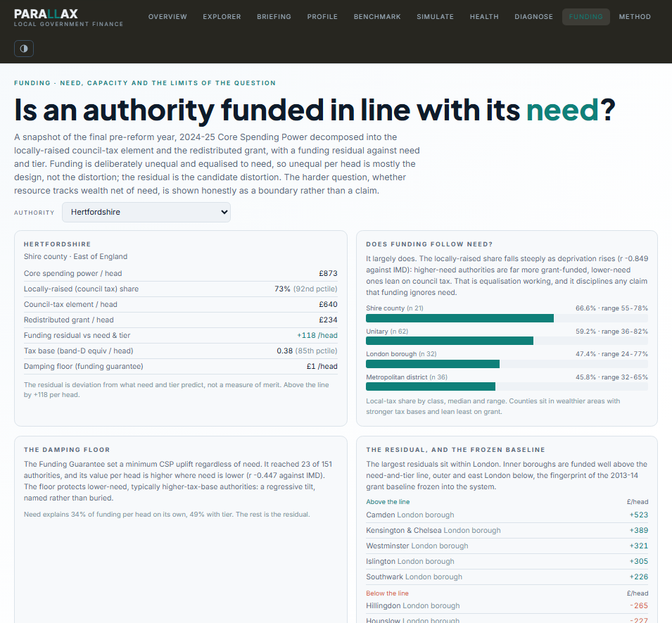Click the '£1 /head' value
Viewport: 672px width, 623px height.
pos(322,366)
